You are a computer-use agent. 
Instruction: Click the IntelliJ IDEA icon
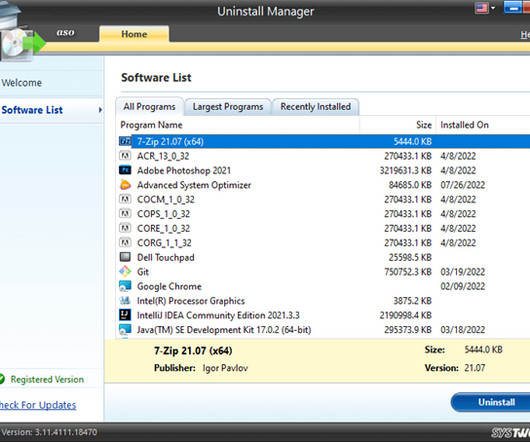pyautogui.click(x=125, y=315)
